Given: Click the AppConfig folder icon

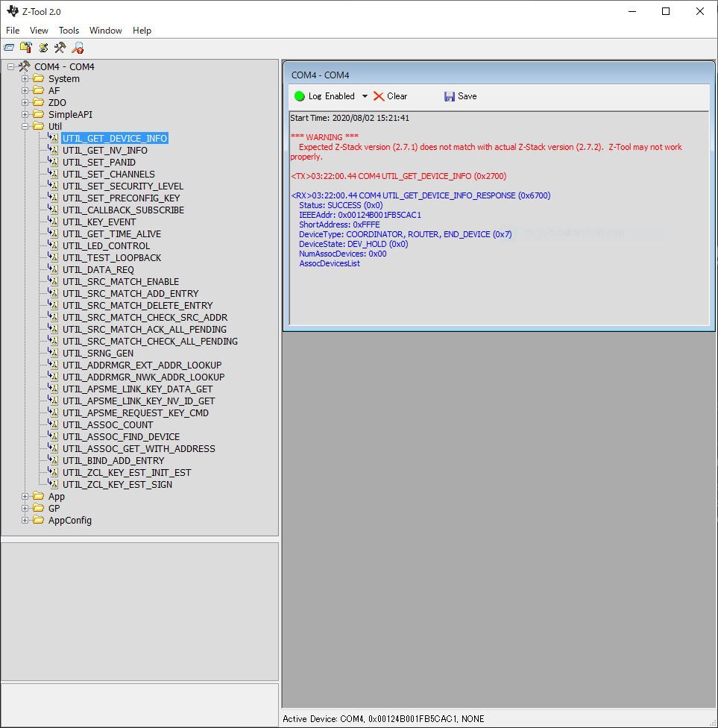Looking at the screenshot, I should pyautogui.click(x=39, y=520).
